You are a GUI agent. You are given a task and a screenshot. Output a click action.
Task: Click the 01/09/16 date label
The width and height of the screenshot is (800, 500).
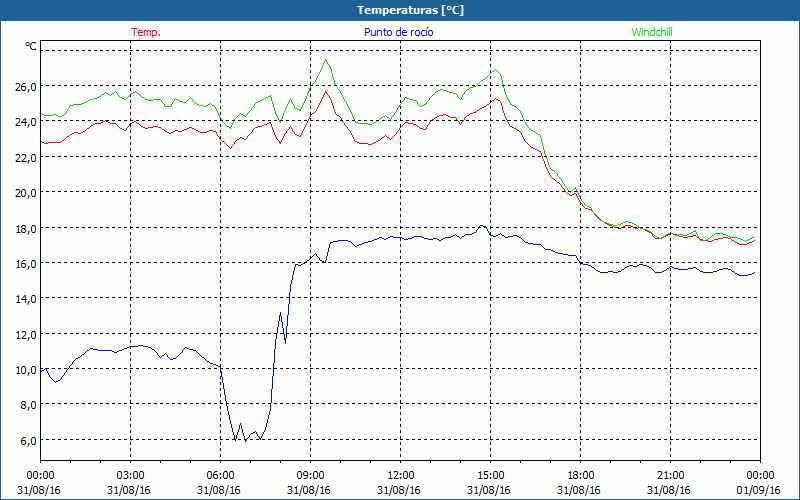pyautogui.click(x=758, y=490)
